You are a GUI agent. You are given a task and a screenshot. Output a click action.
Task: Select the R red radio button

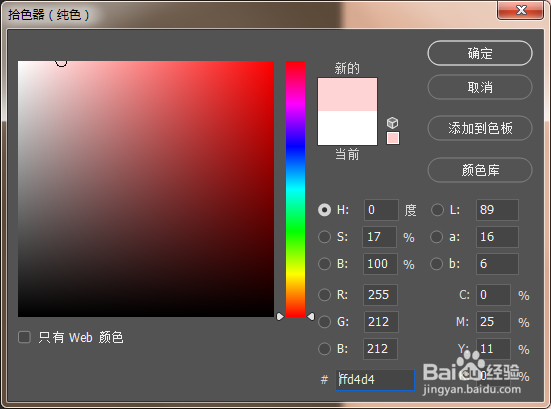coord(324,294)
